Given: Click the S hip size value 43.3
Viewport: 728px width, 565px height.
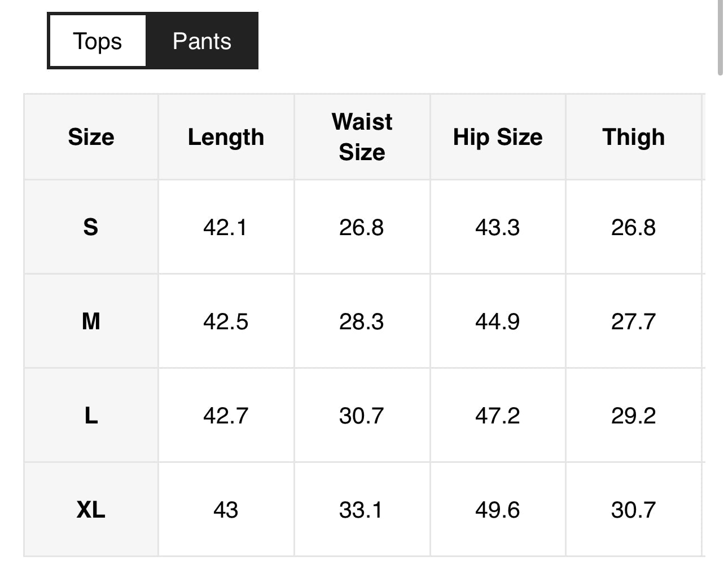Looking at the screenshot, I should [498, 227].
